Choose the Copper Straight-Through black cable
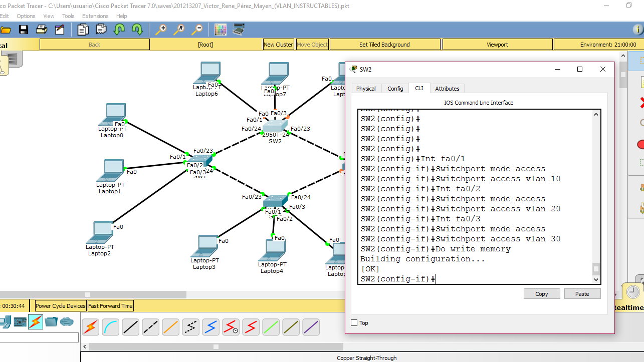 [x=131, y=327]
